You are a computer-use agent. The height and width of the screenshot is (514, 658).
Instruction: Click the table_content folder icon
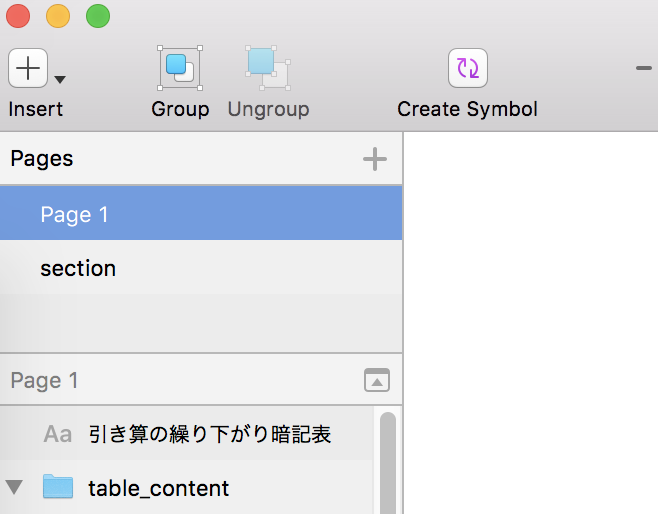coord(59,488)
